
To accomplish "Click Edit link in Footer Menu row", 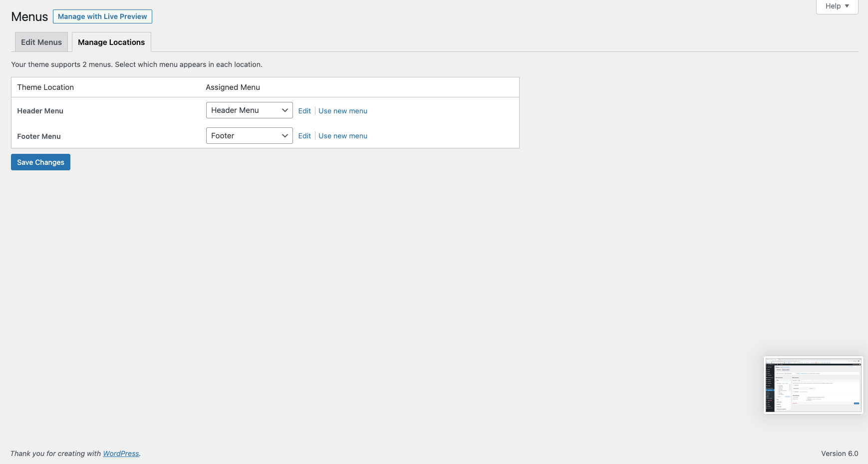I will coord(304,136).
